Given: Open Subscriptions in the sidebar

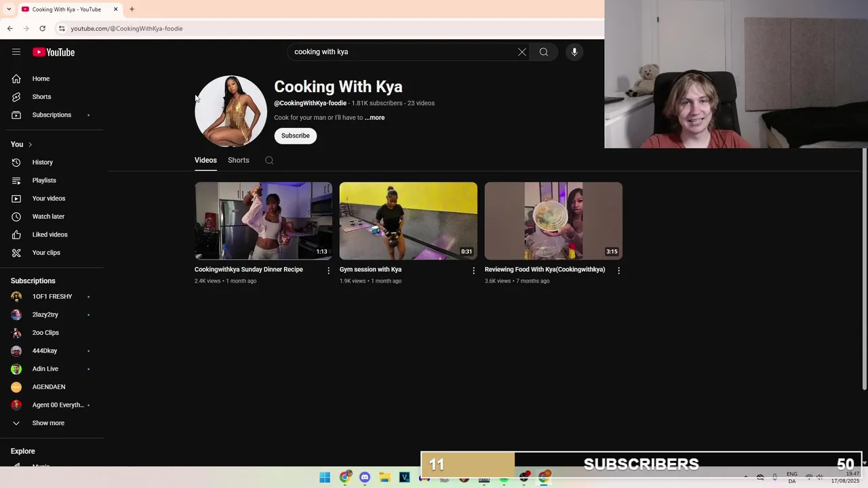Looking at the screenshot, I should coord(52,115).
